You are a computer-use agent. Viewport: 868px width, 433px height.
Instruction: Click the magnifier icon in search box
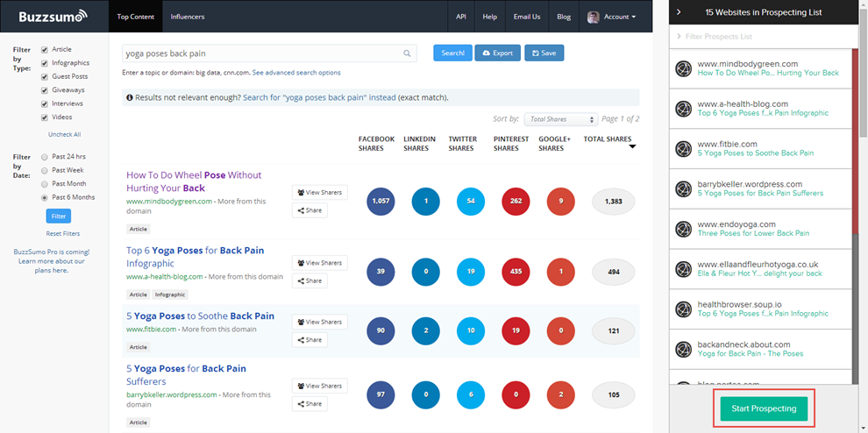point(407,53)
